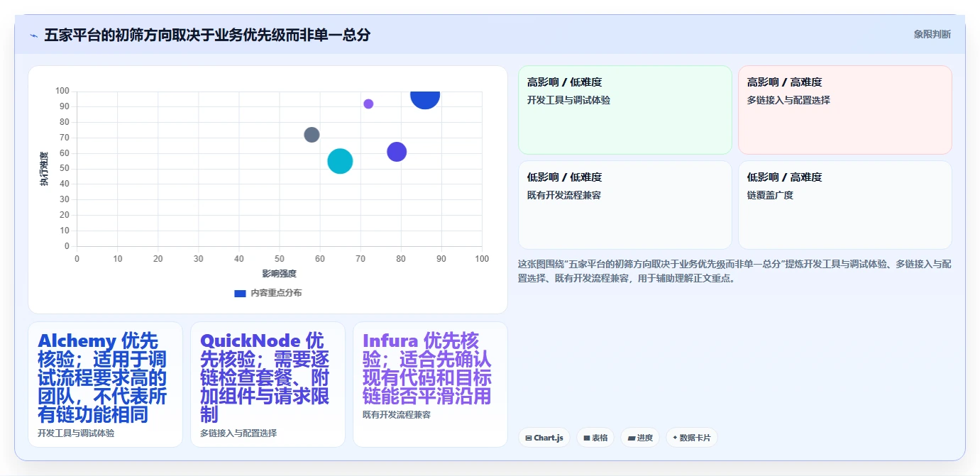Click the lightning icon beside the title
The width and height of the screenshot is (980, 476).
coord(33,35)
